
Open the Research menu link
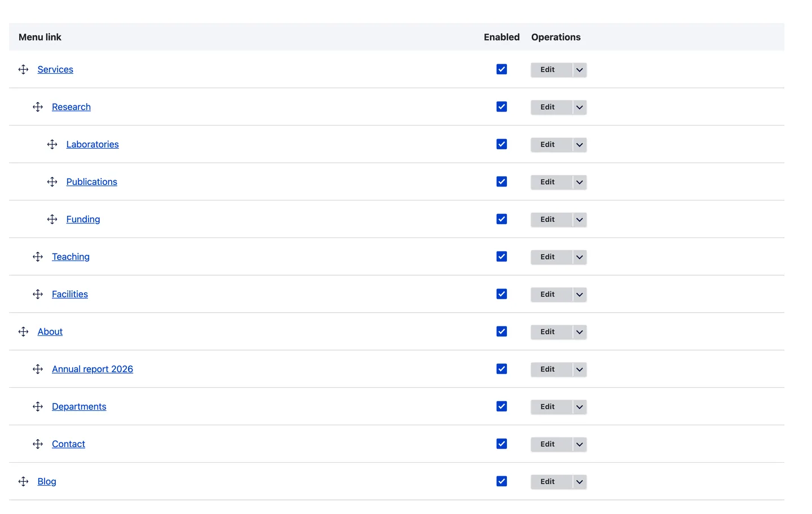[71, 107]
